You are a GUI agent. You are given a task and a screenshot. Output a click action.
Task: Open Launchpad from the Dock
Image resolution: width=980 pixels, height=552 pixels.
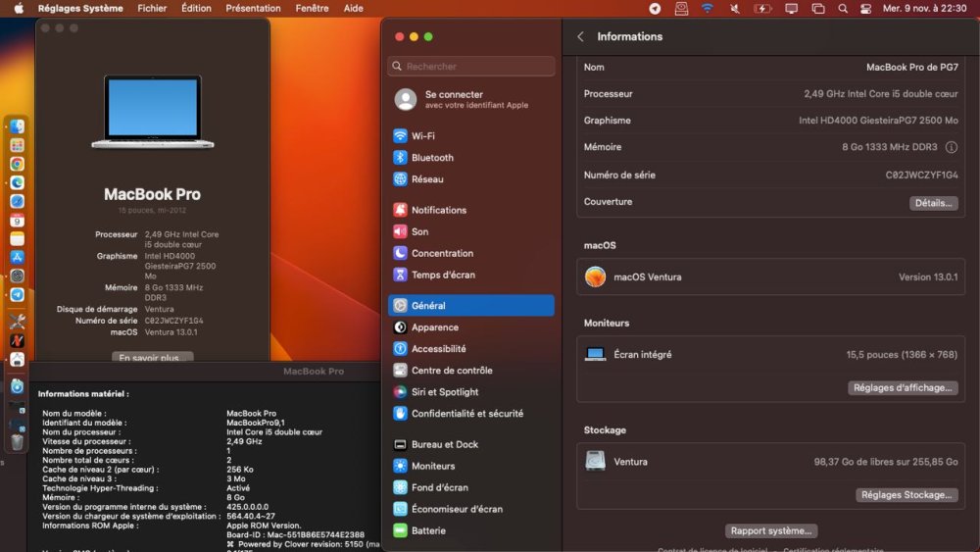tap(17, 146)
